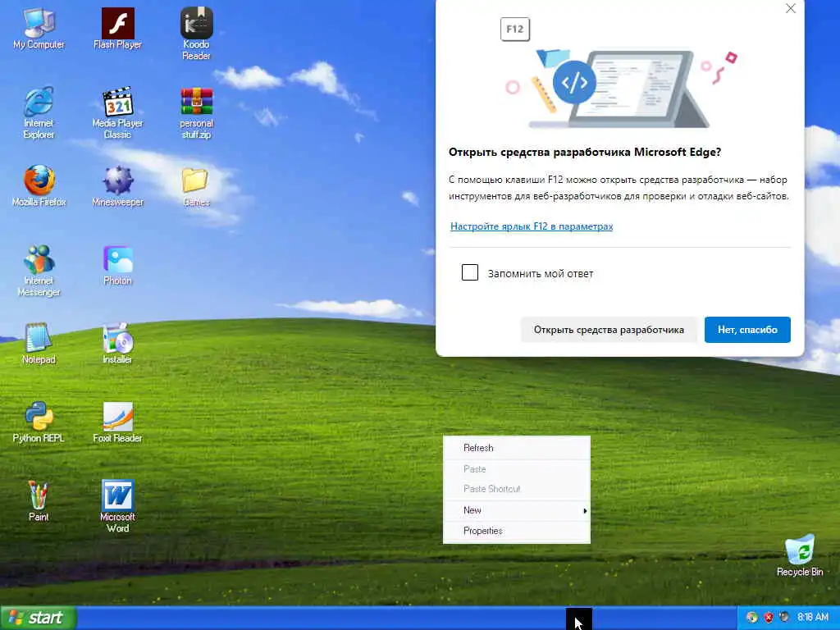Click the tray icon next to clock
840x630 pixels.
coord(785,617)
